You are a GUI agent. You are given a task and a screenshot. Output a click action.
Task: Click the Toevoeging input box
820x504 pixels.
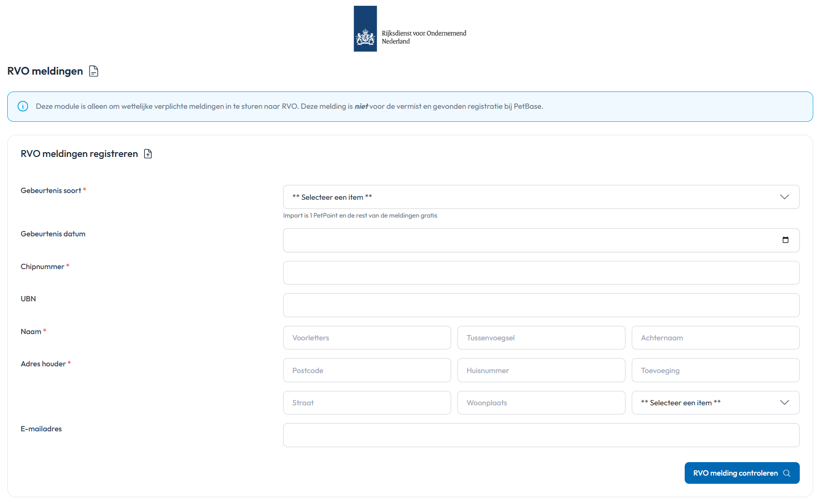715,371
